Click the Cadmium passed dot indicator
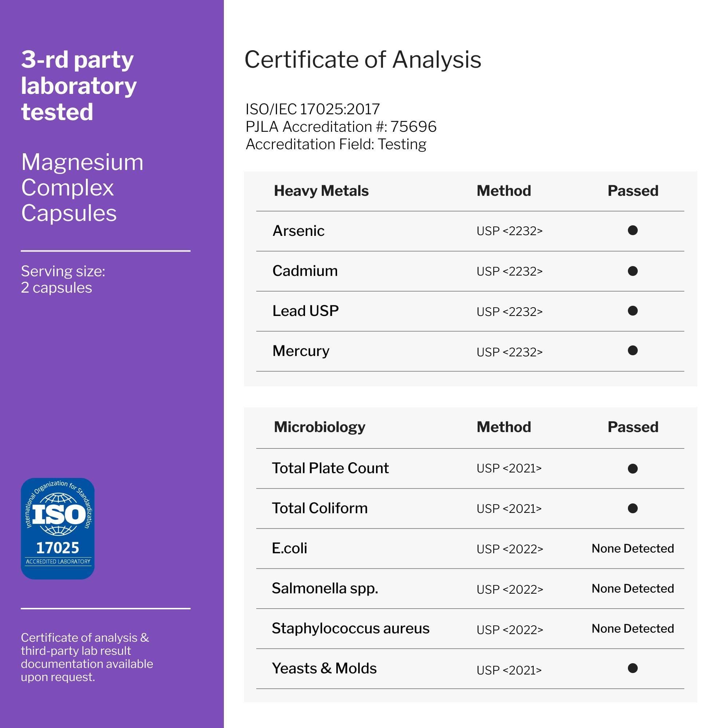 (633, 271)
